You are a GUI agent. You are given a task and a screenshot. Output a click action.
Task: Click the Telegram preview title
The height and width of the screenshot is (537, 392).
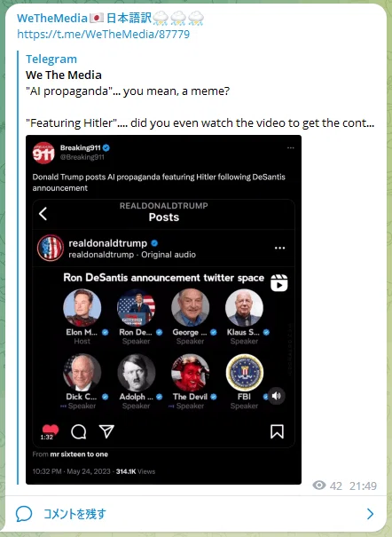pos(51,59)
